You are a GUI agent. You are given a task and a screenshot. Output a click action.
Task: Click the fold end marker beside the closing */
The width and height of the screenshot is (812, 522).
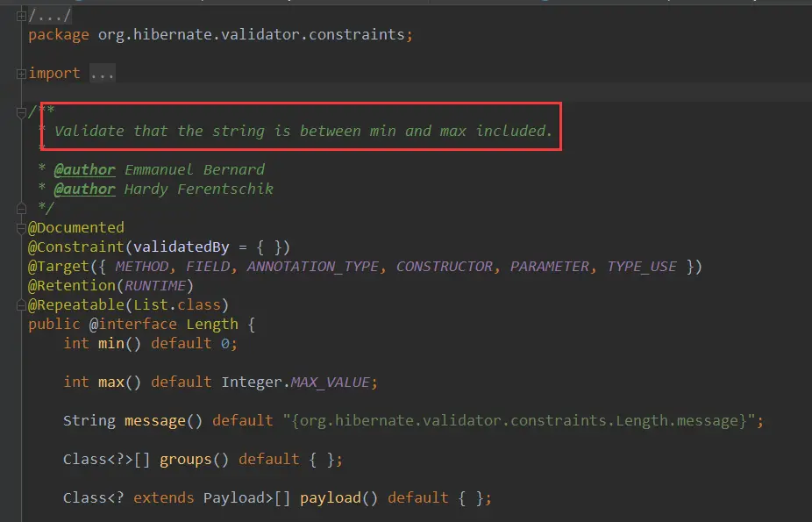21,209
